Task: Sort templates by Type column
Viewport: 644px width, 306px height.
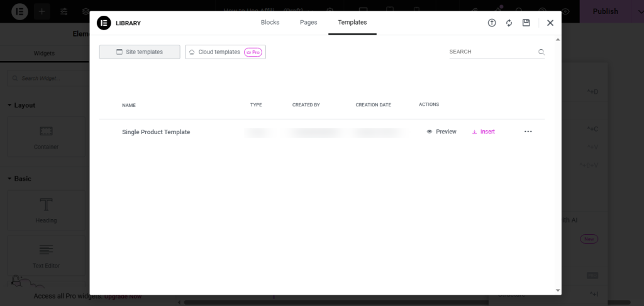Action: pos(256,105)
